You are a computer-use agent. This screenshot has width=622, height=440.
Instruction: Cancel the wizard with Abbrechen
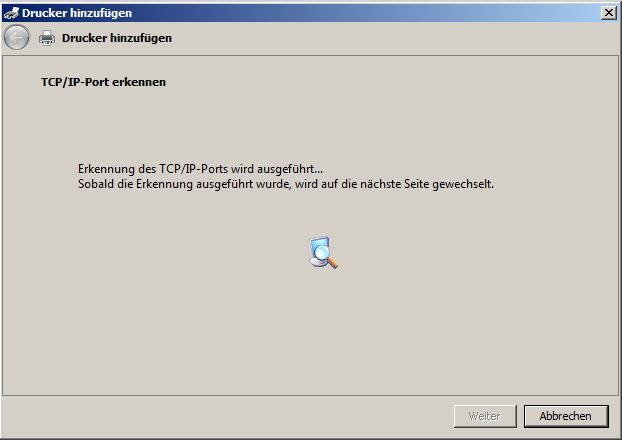[566, 416]
